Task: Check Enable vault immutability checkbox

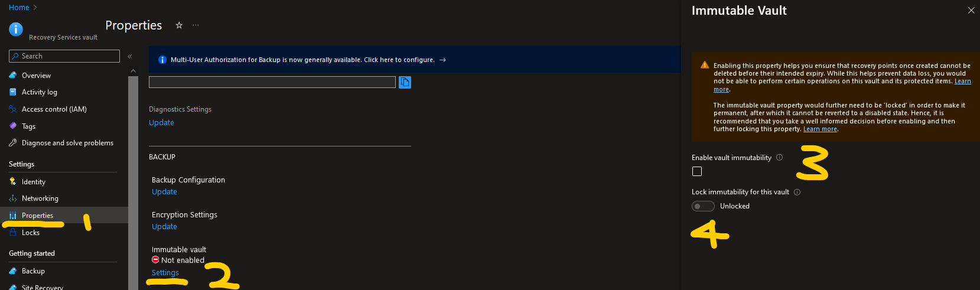Action: coord(697,171)
